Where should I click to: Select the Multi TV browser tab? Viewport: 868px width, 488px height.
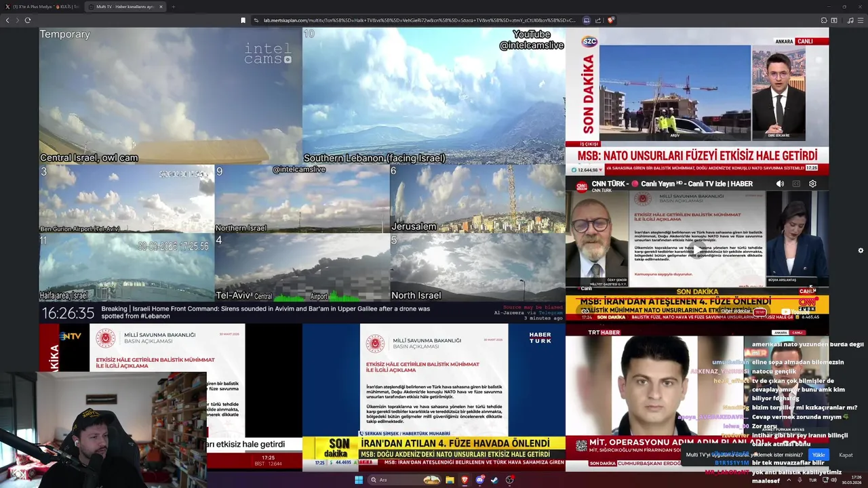pyautogui.click(x=125, y=7)
